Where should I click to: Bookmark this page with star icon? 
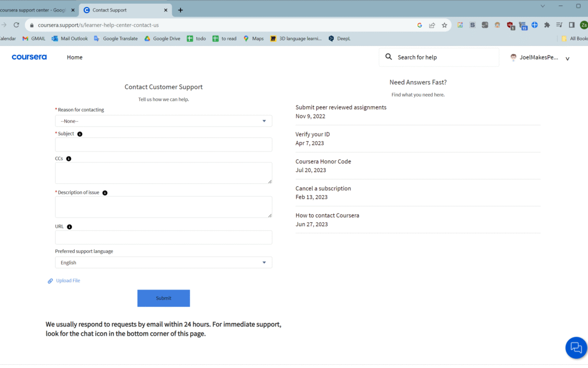(x=444, y=25)
